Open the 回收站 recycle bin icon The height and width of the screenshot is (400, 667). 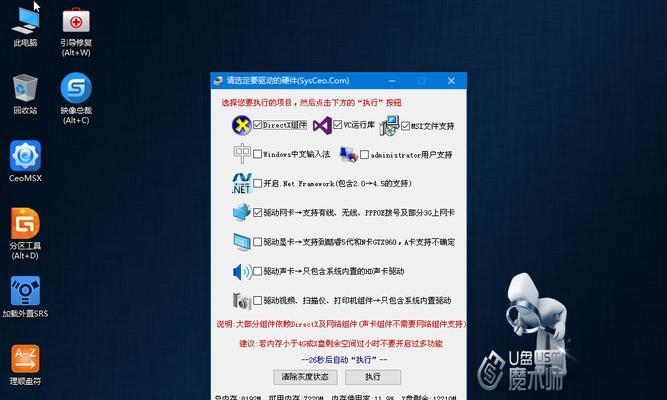[25, 94]
